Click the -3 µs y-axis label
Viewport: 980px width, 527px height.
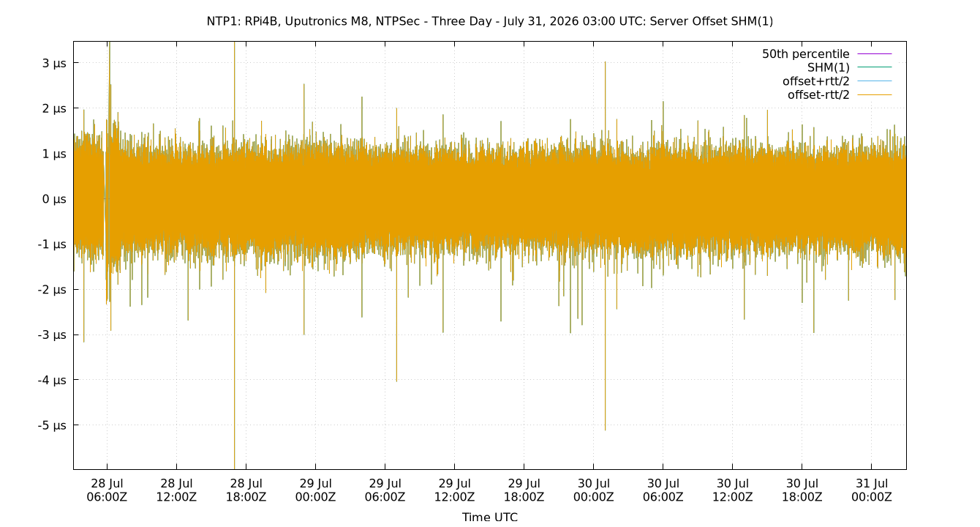(53, 334)
